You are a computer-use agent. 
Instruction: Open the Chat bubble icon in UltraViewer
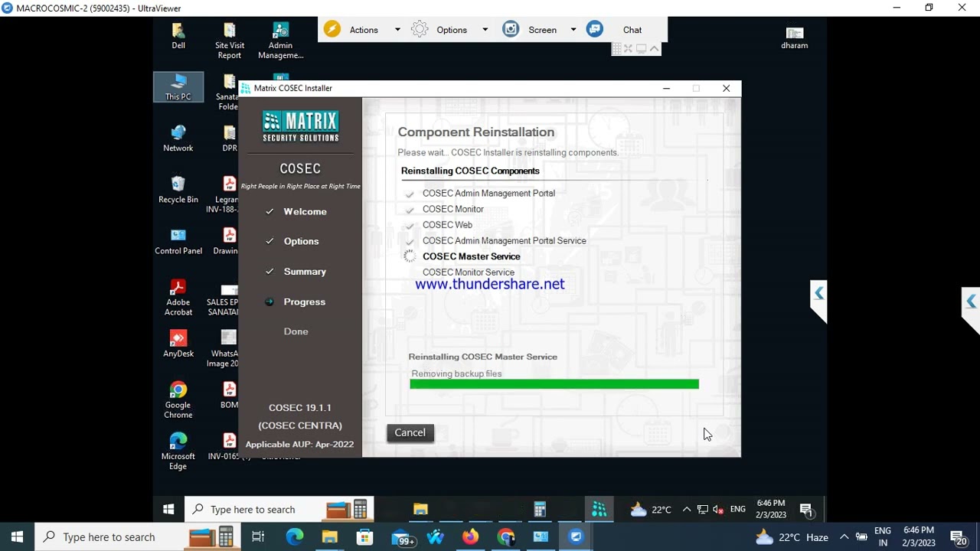tap(595, 29)
